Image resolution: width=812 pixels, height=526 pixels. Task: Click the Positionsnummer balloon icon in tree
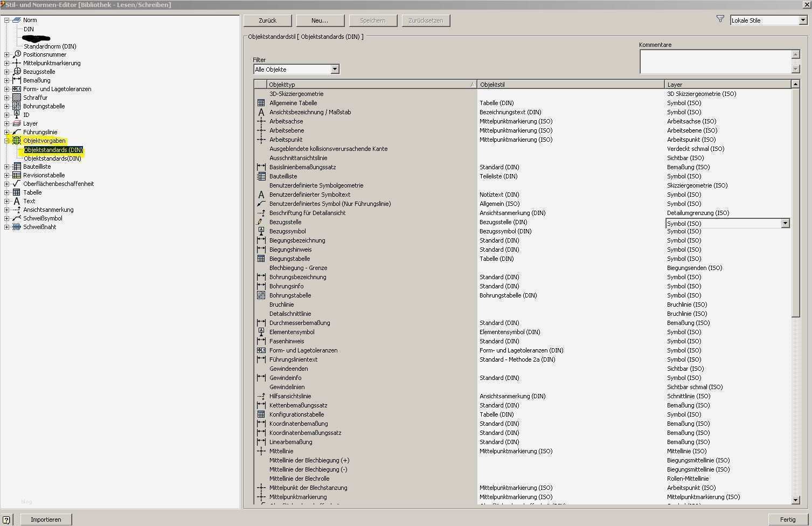pyautogui.click(x=17, y=54)
